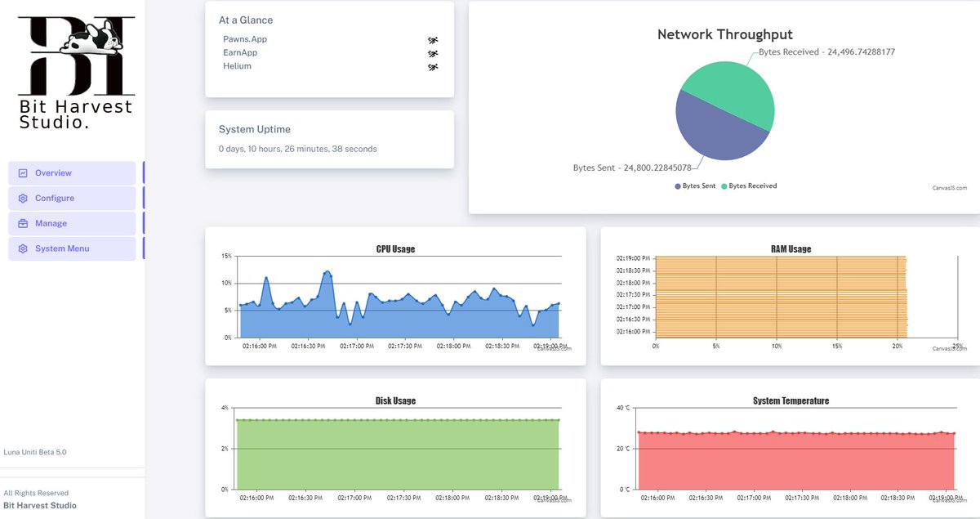Open the Overview menu item
Viewport: 980px width, 519px height.
coord(72,173)
